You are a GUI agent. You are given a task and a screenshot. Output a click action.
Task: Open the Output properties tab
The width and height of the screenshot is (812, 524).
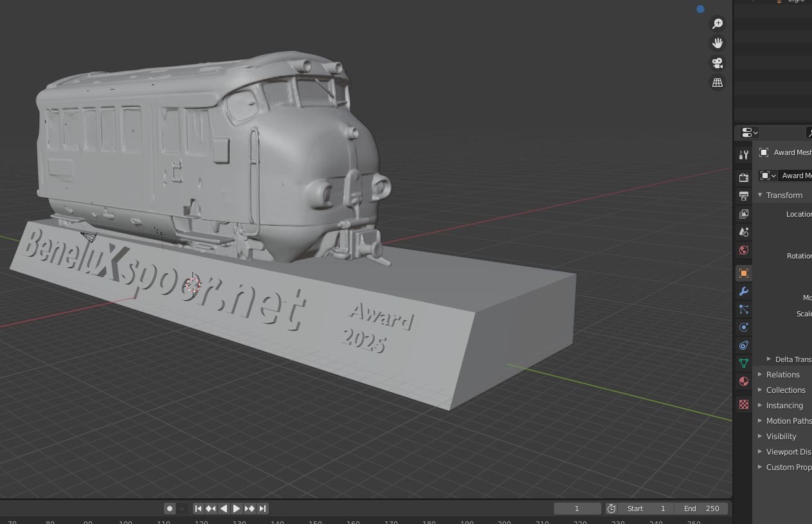(x=744, y=195)
